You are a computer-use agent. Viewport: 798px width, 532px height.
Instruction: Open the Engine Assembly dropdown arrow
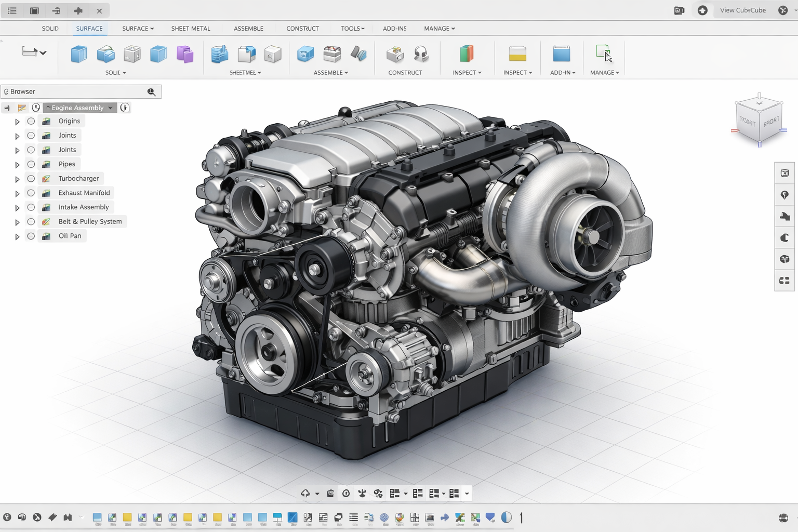(110, 108)
